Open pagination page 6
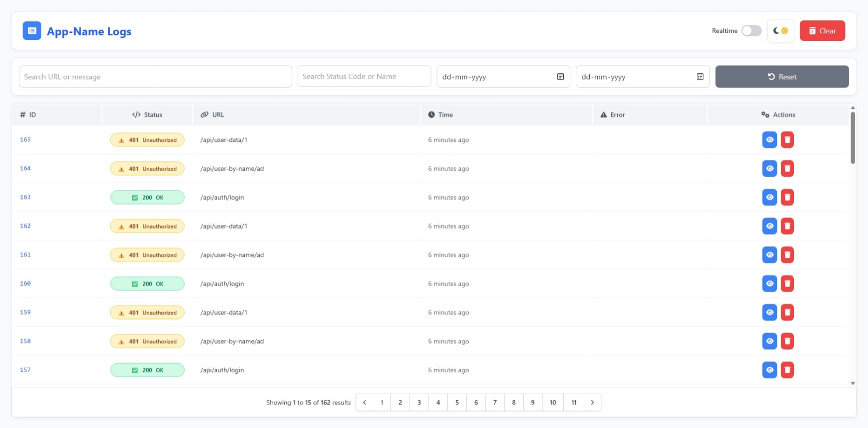The height and width of the screenshot is (428, 868). click(476, 403)
